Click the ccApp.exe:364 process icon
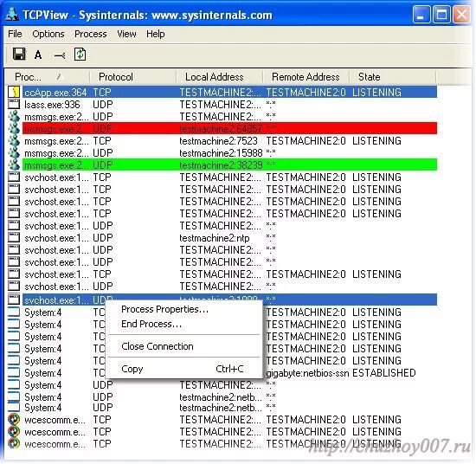The height and width of the screenshot is (464, 476). point(14,92)
